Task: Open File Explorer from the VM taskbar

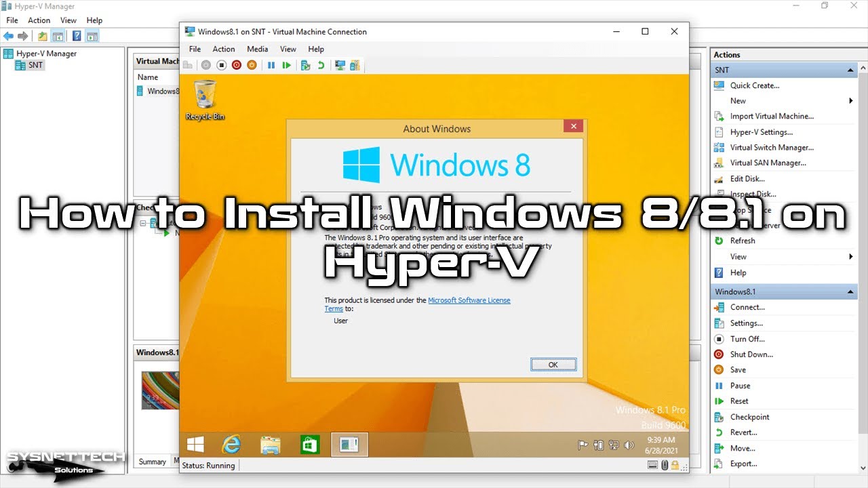Action: (x=271, y=444)
